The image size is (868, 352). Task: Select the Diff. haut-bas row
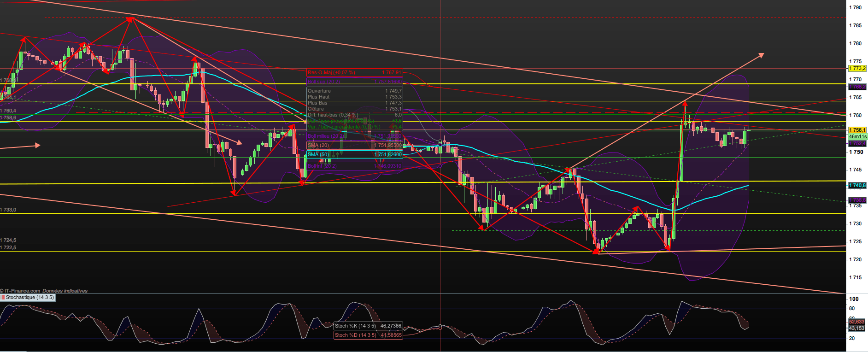point(355,115)
